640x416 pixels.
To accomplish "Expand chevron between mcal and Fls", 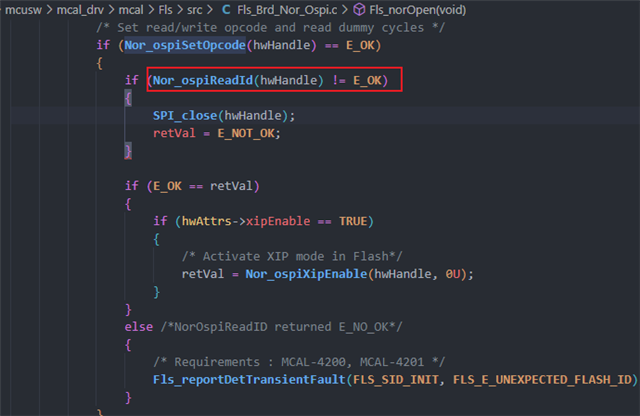I will 151,10.
